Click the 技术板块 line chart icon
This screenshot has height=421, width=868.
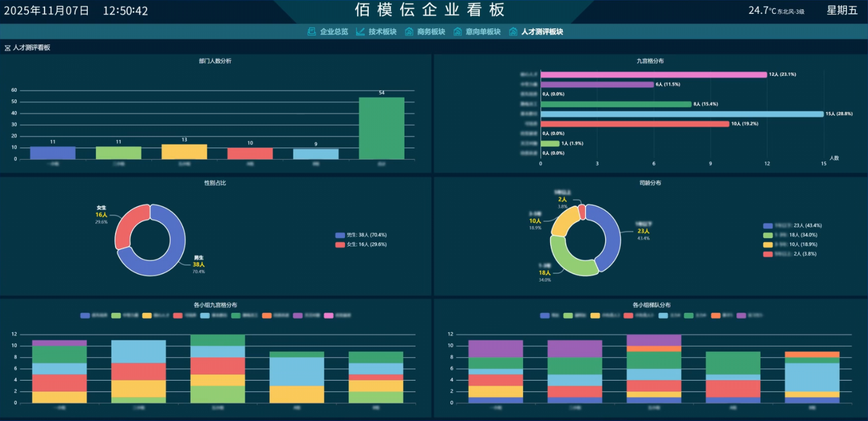[360, 32]
